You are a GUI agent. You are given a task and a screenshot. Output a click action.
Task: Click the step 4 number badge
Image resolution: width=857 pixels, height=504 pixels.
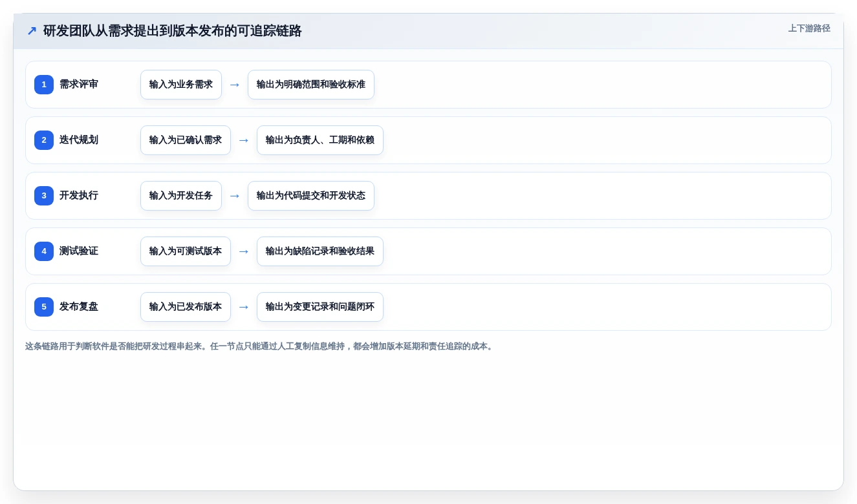pyautogui.click(x=44, y=251)
